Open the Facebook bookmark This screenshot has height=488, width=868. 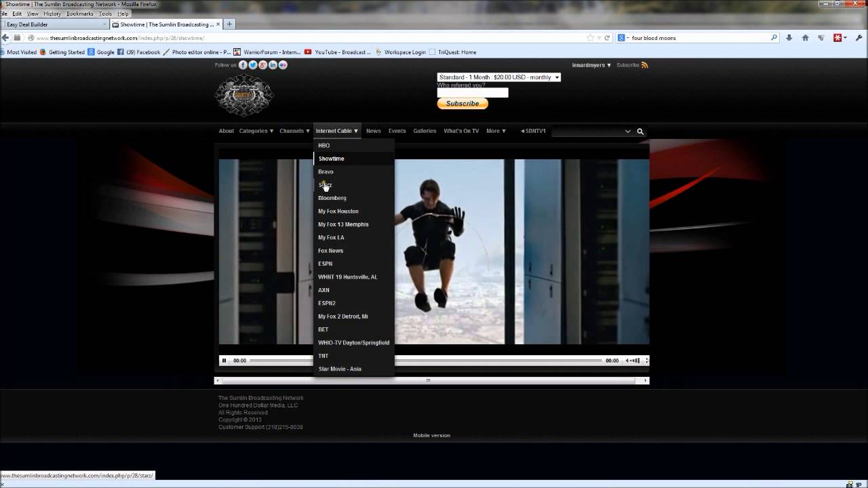point(138,52)
